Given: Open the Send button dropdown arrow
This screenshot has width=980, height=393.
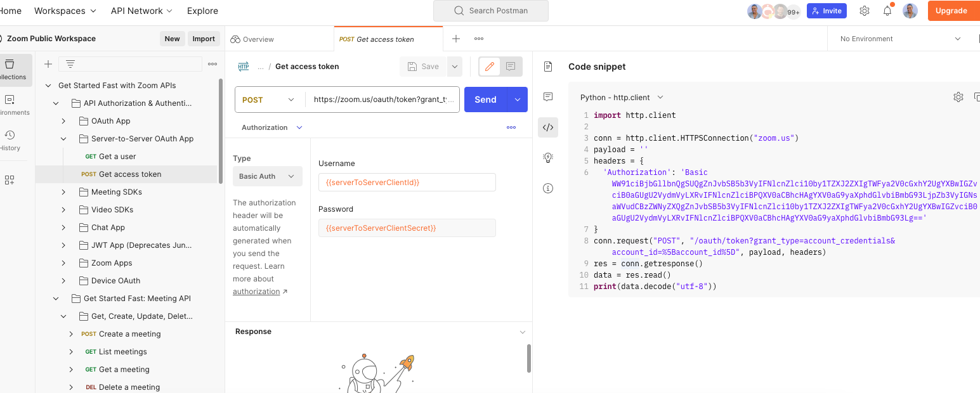Looking at the screenshot, I should pyautogui.click(x=518, y=100).
